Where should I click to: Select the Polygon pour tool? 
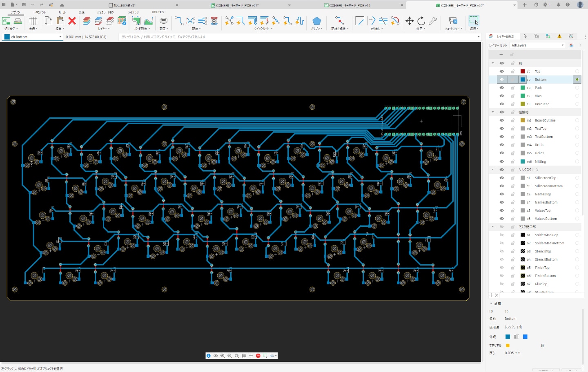(x=316, y=21)
